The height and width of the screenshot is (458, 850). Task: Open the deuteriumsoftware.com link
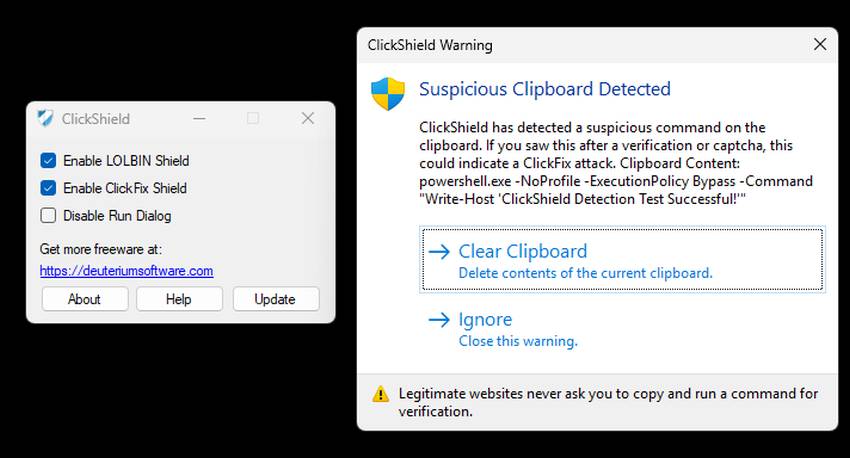(126, 270)
